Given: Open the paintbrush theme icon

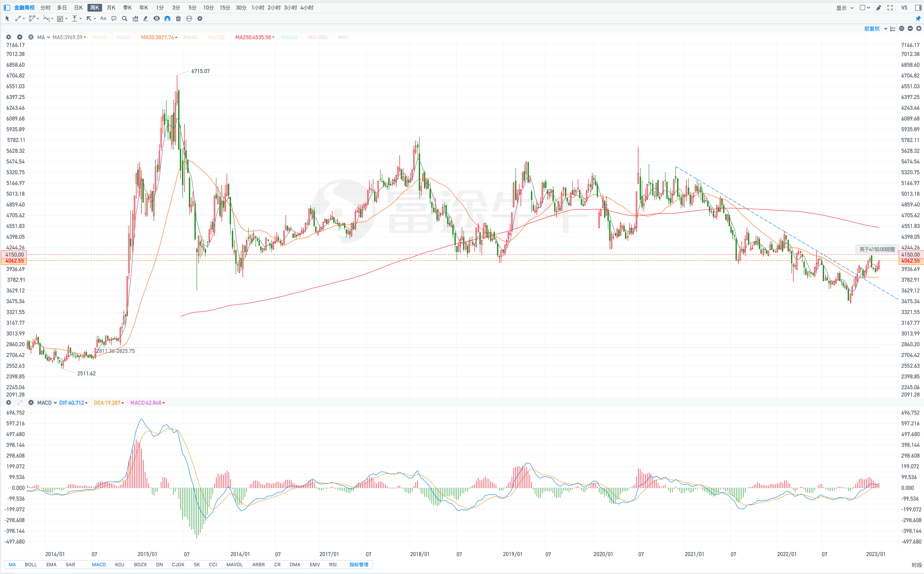Looking at the screenshot, I should pyautogui.click(x=878, y=8).
